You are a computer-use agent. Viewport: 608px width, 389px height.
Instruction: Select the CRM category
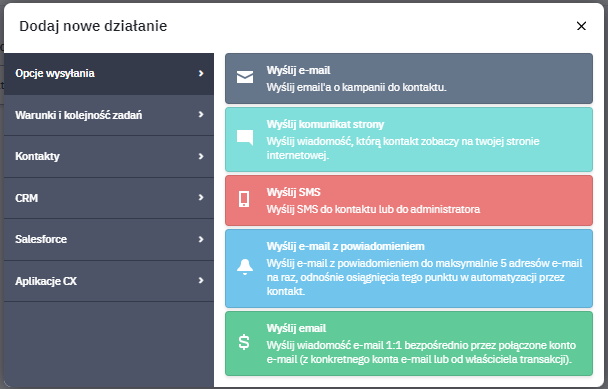[109, 198]
